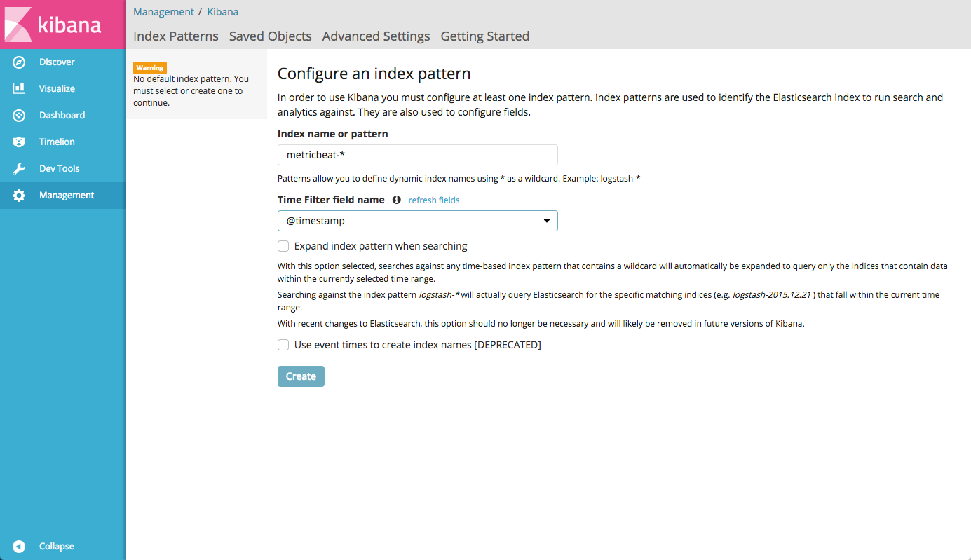
Task: Check Use event times to create index names
Action: pyautogui.click(x=283, y=345)
